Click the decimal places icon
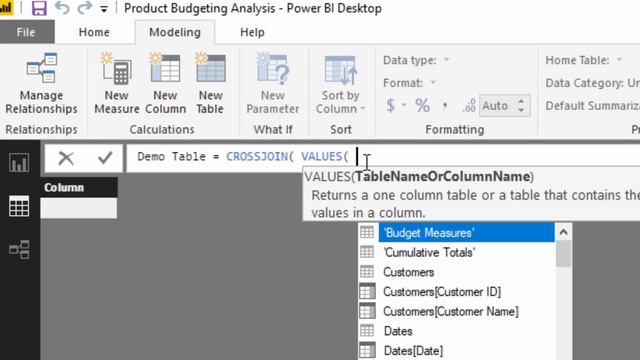Viewport: 640px width, 360px height. click(x=469, y=106)
